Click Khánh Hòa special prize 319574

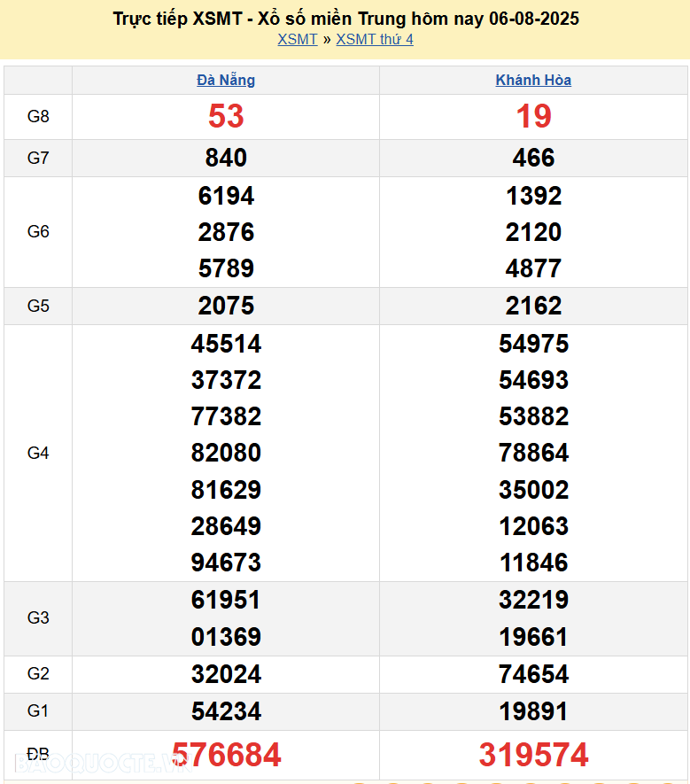coord(533,755)
